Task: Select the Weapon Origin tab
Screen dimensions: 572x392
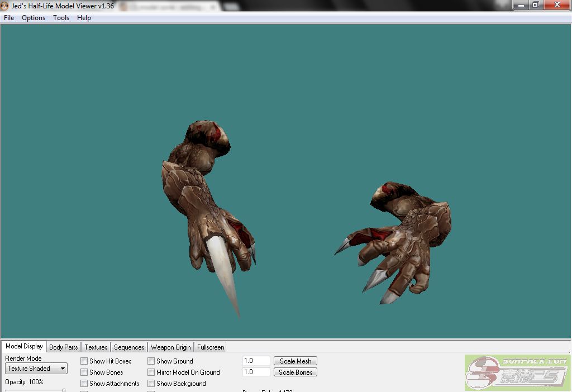Action: [171, 347]
